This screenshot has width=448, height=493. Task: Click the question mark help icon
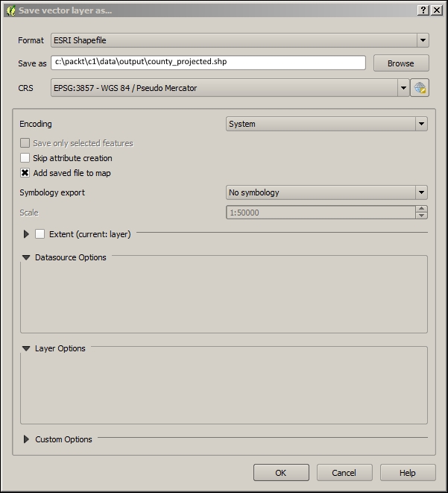[x=423, y=10]
